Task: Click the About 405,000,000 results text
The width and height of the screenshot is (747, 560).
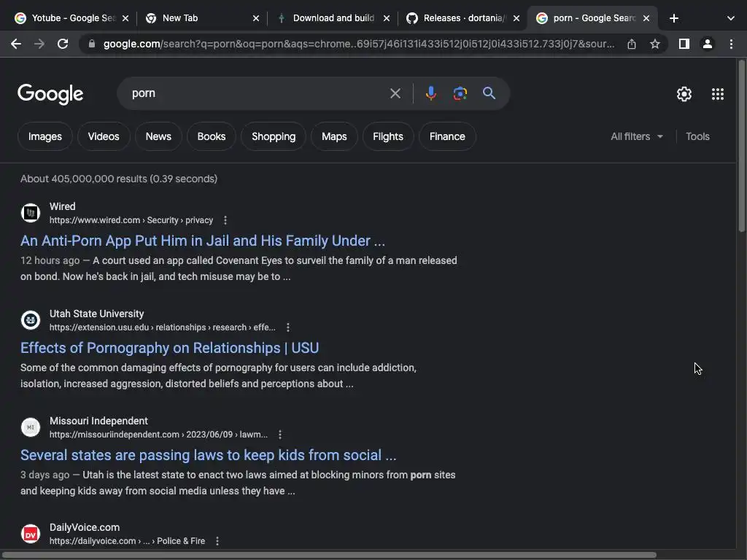Action: pos(119,179)
